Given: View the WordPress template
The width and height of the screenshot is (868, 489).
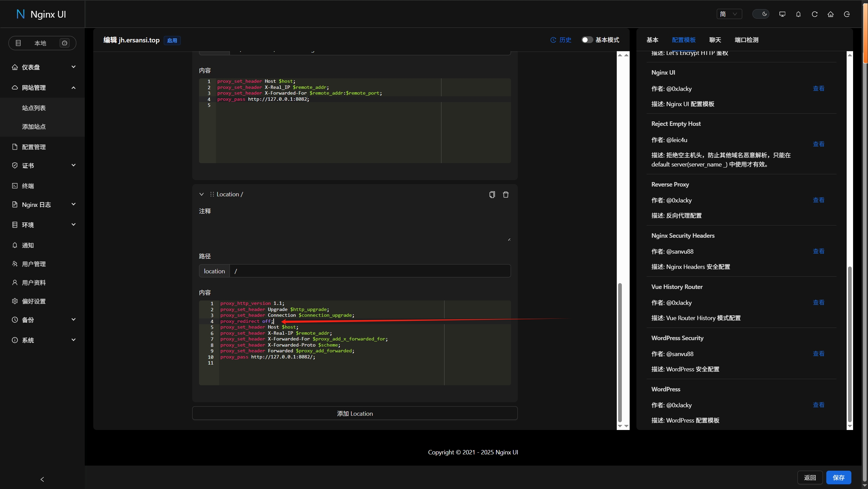Looking at the screenshot, I should point(818,405).
